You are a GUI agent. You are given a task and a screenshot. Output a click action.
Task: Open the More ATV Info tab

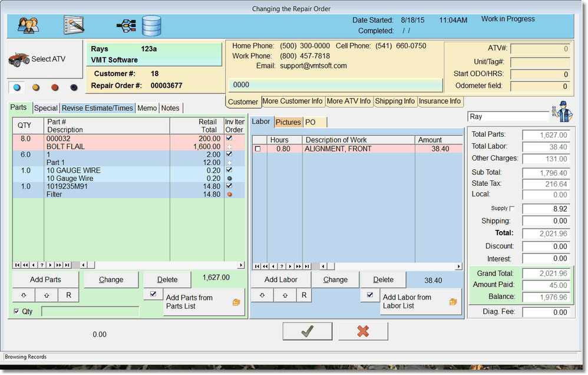(348, 101)
